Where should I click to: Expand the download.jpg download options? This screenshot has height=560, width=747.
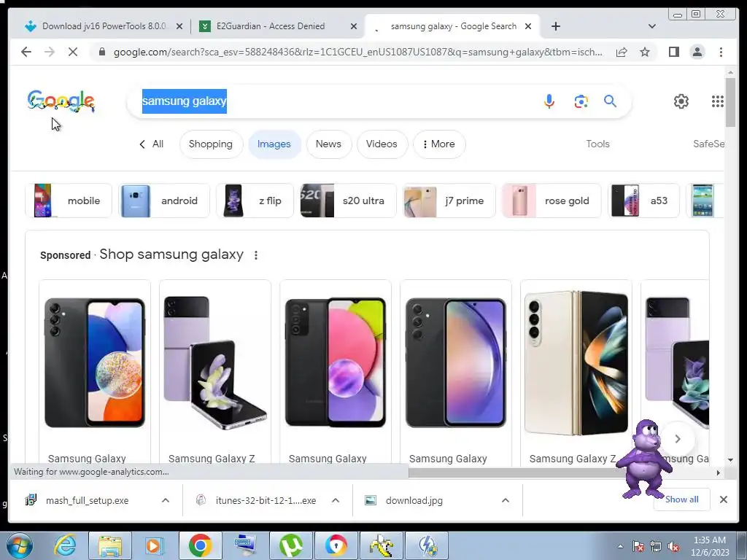point(506,500)
